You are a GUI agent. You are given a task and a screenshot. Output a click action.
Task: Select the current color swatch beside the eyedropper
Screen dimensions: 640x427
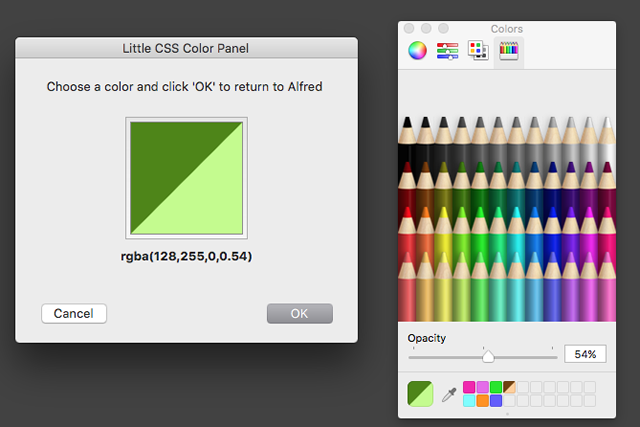(x=420, y=394)
